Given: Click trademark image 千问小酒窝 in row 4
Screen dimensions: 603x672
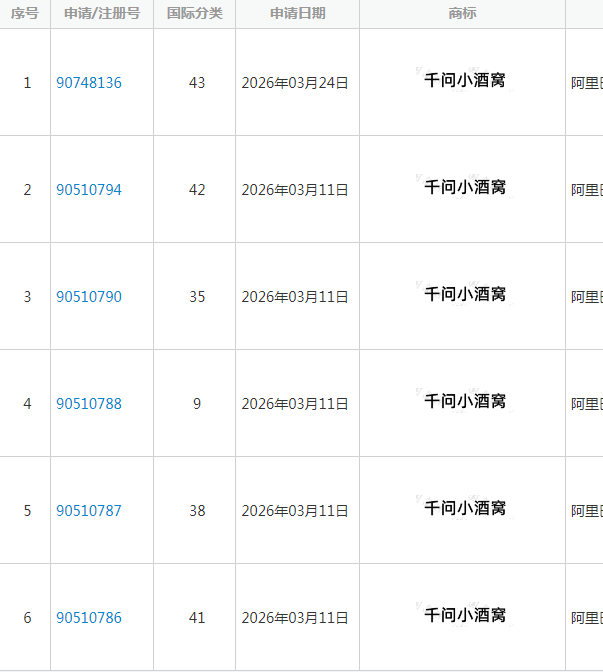Looking at the screenshot, I should 465,401.
